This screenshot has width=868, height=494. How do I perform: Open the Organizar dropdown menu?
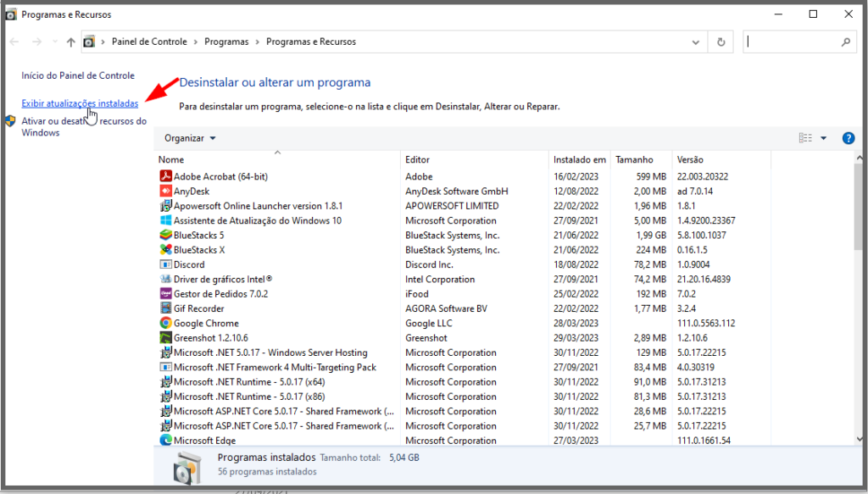pyautogui.click(x=190, y=138)
